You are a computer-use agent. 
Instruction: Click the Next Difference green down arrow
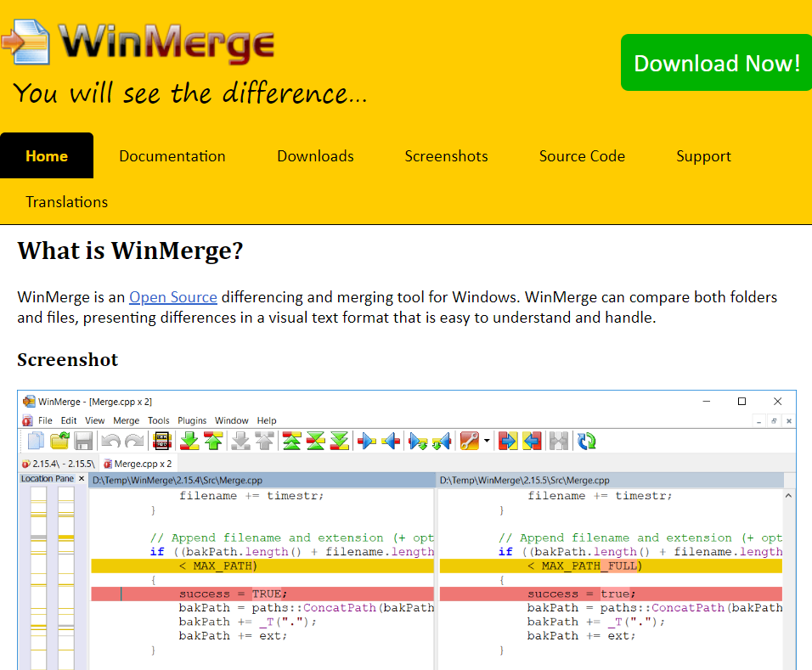coord(189,441)
